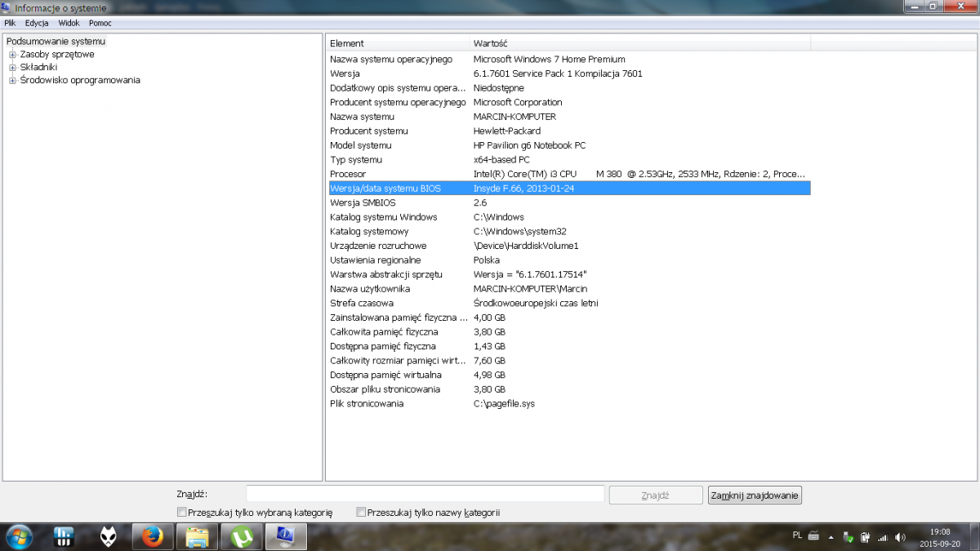
Task: Select the Strefa czasowa row
Action: pos(568,303)
